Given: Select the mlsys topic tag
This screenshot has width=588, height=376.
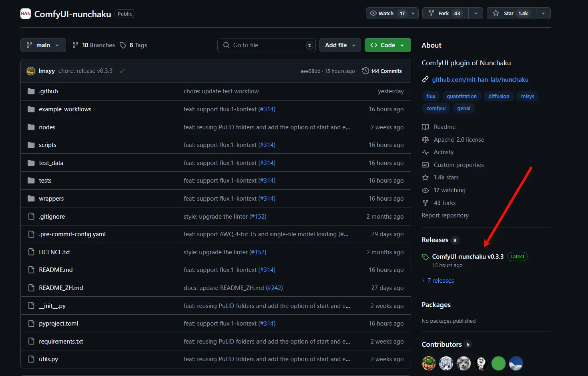Looking at the screenshot, I should click(x=528, y=96).
